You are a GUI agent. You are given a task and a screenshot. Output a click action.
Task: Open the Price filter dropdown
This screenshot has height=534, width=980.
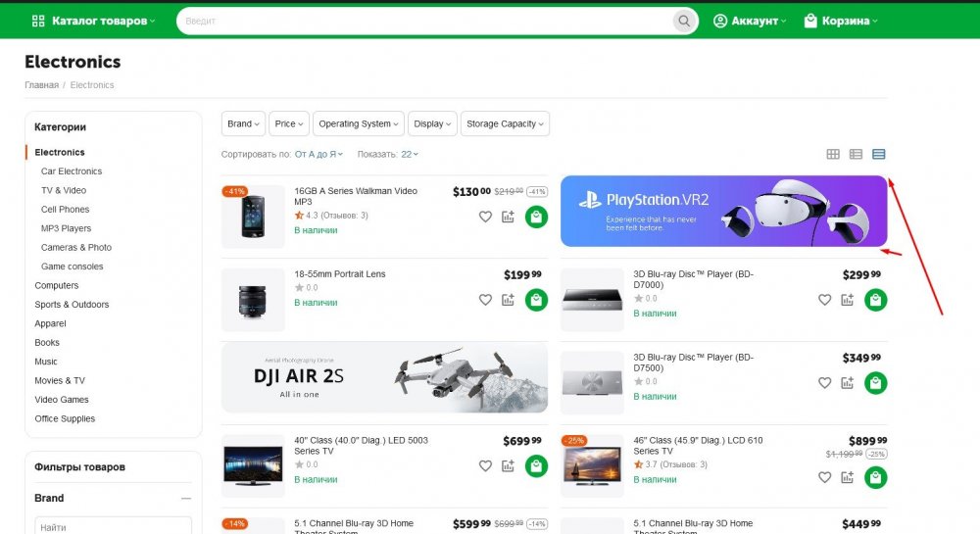[x=289, y=123]
